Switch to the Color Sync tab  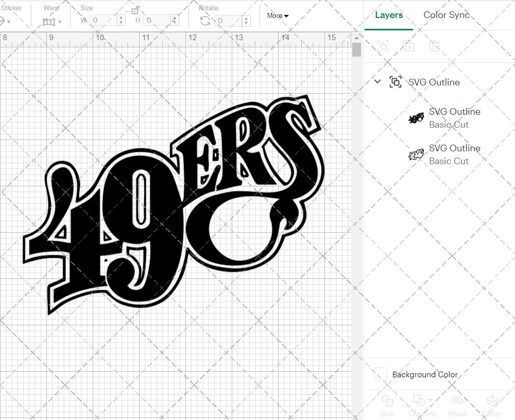point(447,14)
